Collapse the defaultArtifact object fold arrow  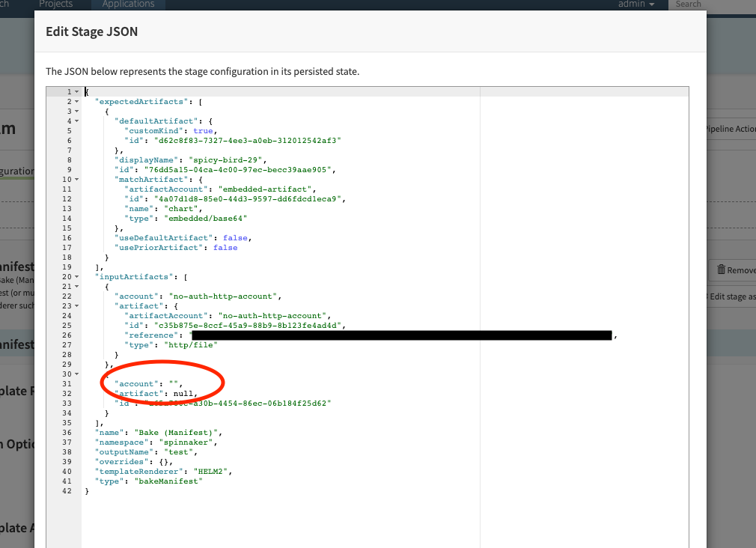pos(75,121)
